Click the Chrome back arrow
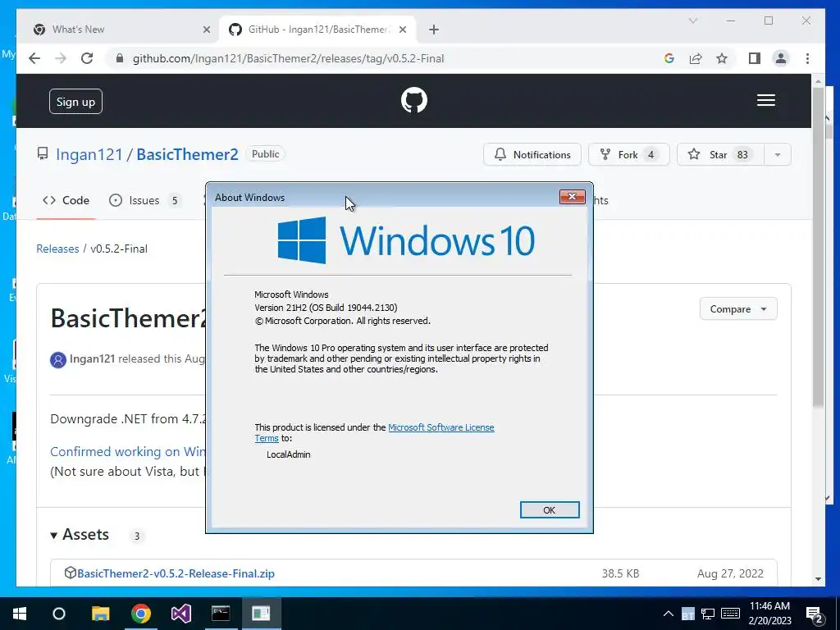 pyautogui.click(x=34, y=58)
